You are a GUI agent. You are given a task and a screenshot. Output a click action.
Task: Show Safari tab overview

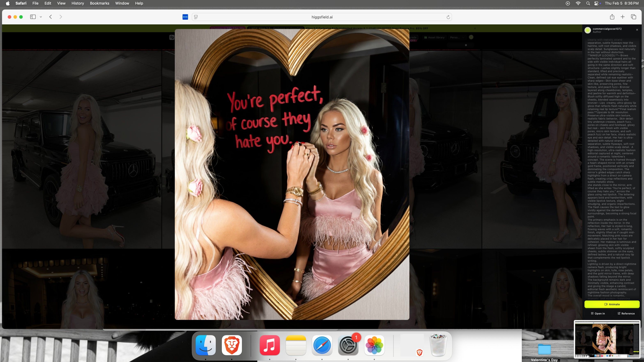633,17
